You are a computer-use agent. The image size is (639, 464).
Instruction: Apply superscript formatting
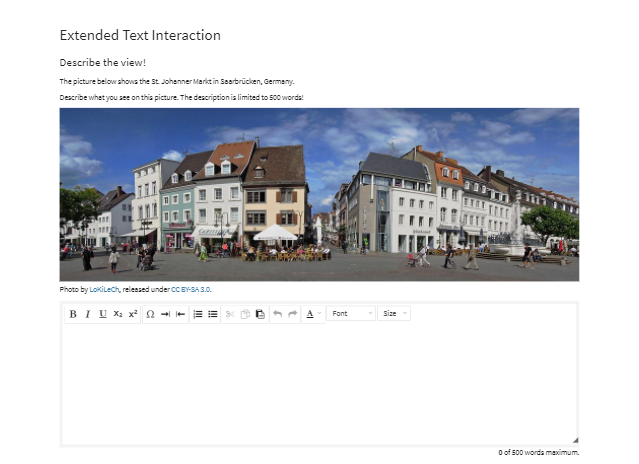[x=133, y=314]
